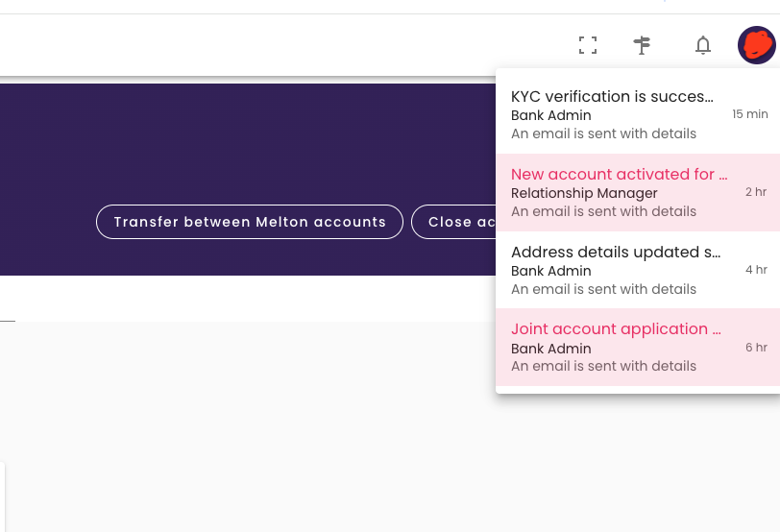Click Bank Admin under Joint account application
The width and height of the screenshot is (780, 532).
550,349
